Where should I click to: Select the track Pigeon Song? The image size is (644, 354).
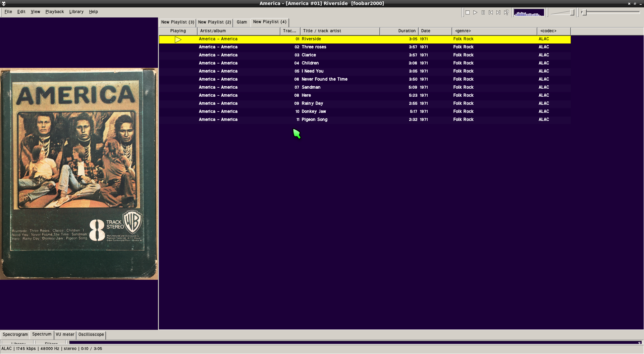click(x=365, y=120)
